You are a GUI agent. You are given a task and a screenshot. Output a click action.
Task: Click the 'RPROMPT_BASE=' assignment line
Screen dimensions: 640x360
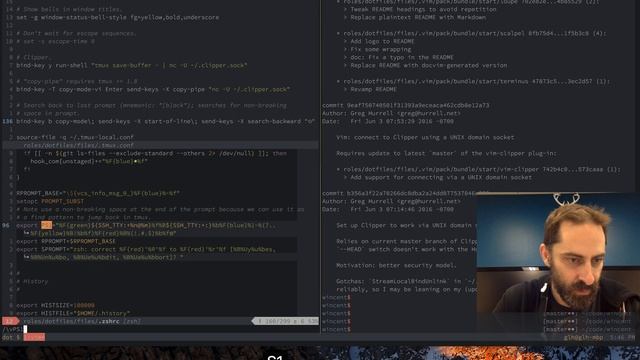click(x=98, y=193)
